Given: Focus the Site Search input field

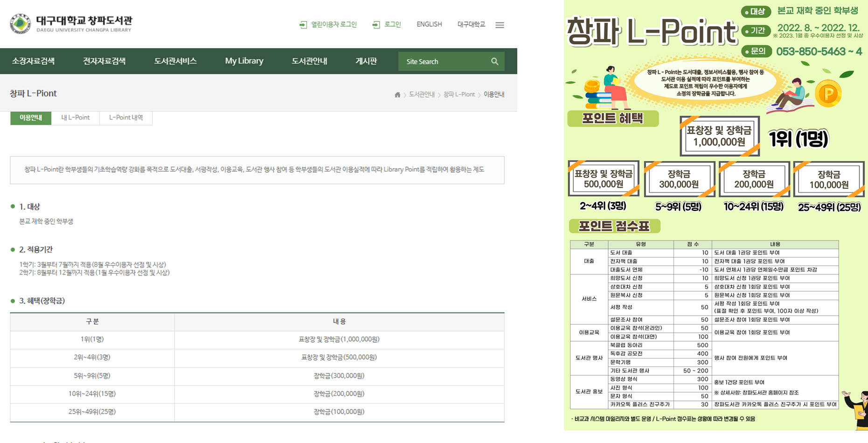Looking at the screenshot, I should [445, 62].
